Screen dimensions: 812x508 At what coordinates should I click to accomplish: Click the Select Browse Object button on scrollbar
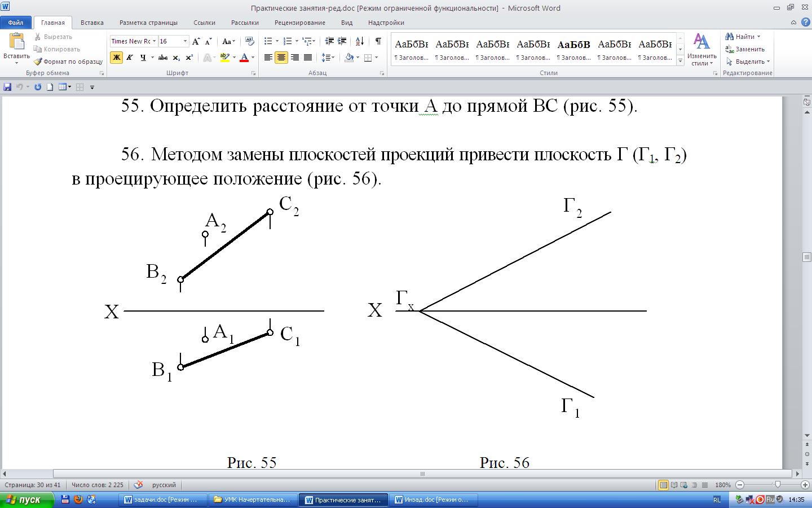coord(807,454)
